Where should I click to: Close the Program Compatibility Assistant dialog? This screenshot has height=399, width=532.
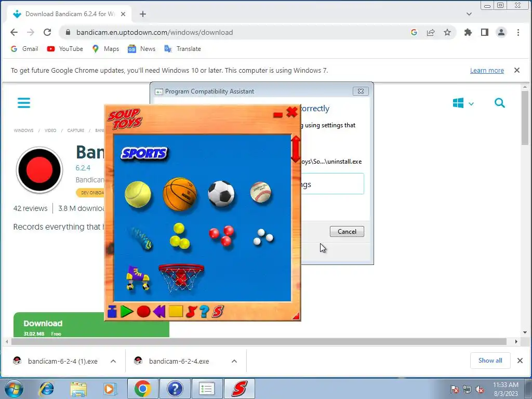tap(361, 91)
